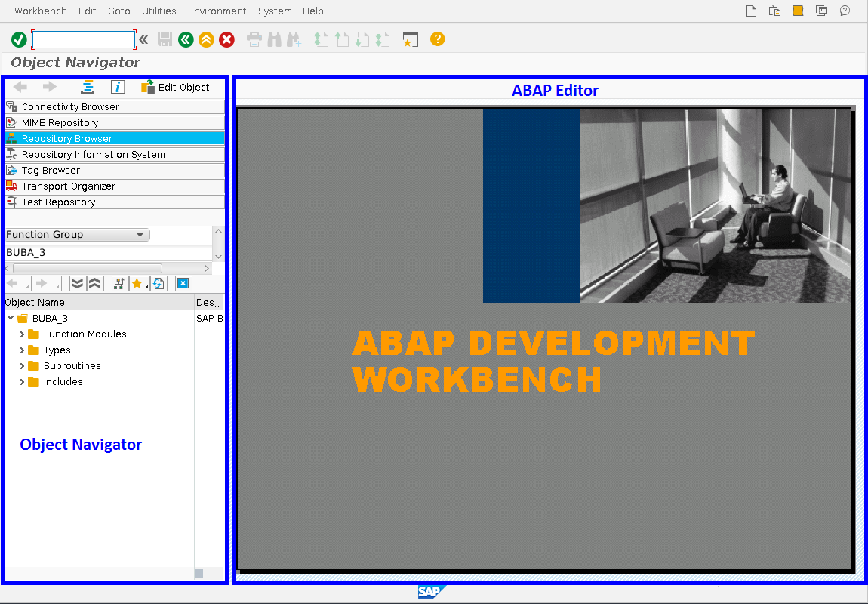Click the Expand All Nodes double-down icon
Screen dimensions: 868x604
pos(77,284)
